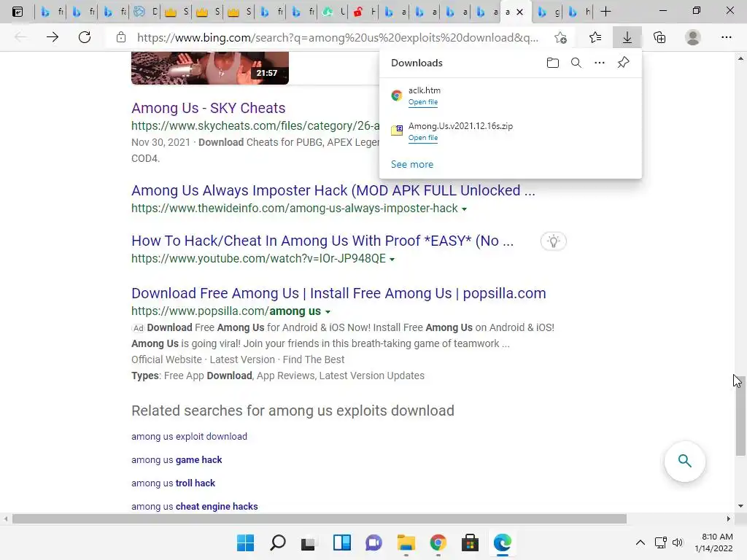This screenshot has height=560, width=747.
Task: Expand dropdown arrow next to youtube.com URL
Action: 392,260
